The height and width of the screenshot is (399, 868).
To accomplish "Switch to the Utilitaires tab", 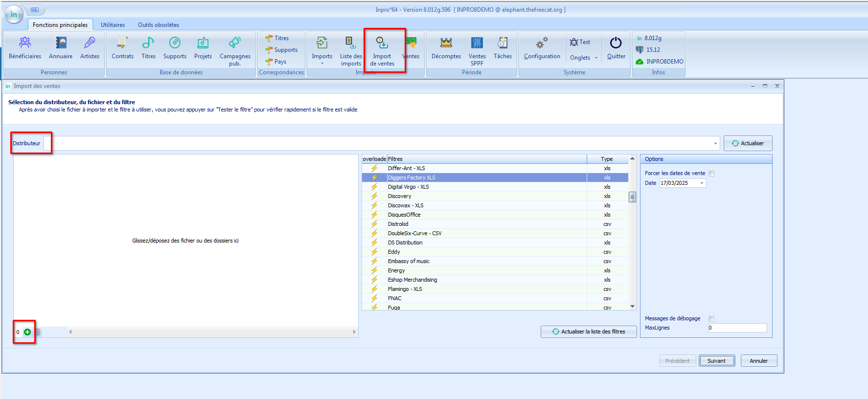I will click(113, 25).
